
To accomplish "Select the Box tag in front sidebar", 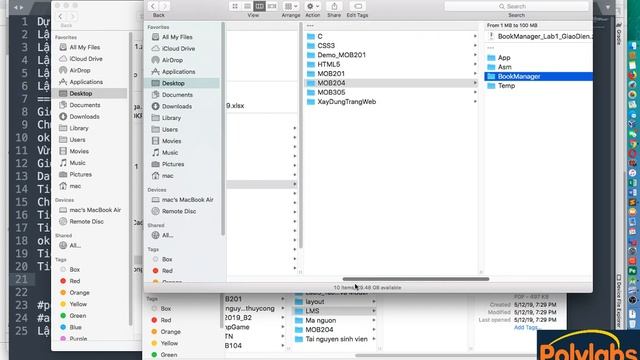I will 167,259.
